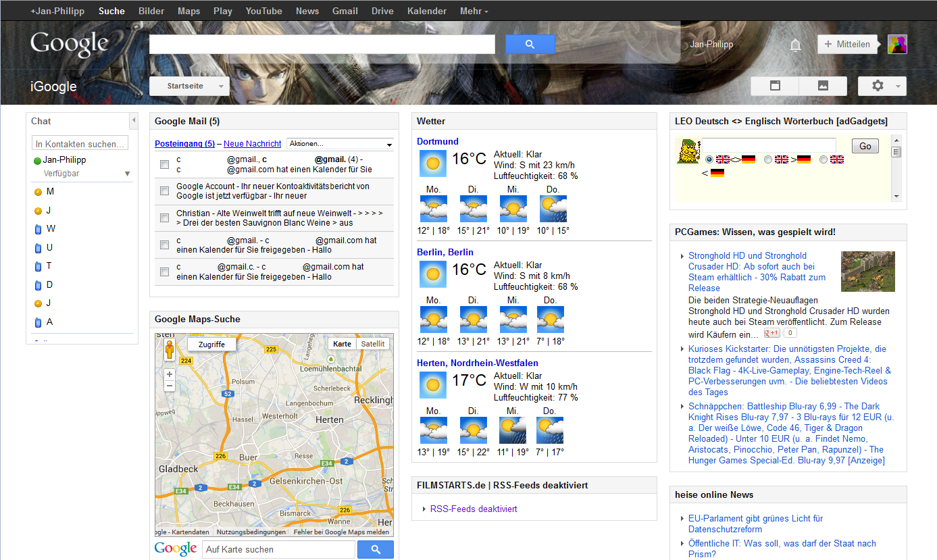Tick the checkbox for Christian's Weinwelt email
Image resolution: width=937 pixels, height=560 pixels.
[164, 218]
